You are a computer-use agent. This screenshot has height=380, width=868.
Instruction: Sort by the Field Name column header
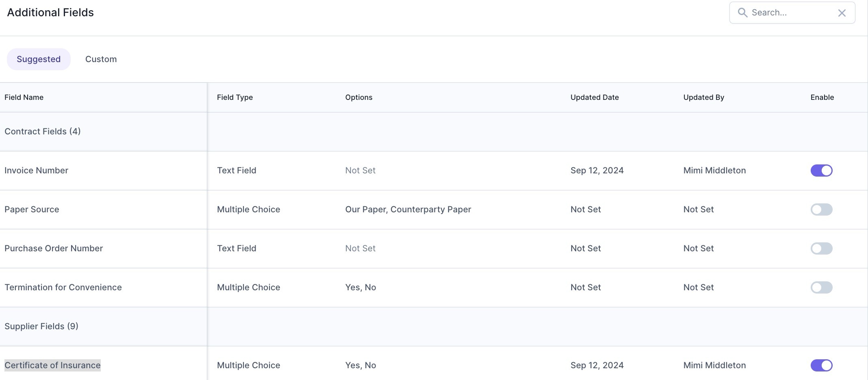click(24, 97)
